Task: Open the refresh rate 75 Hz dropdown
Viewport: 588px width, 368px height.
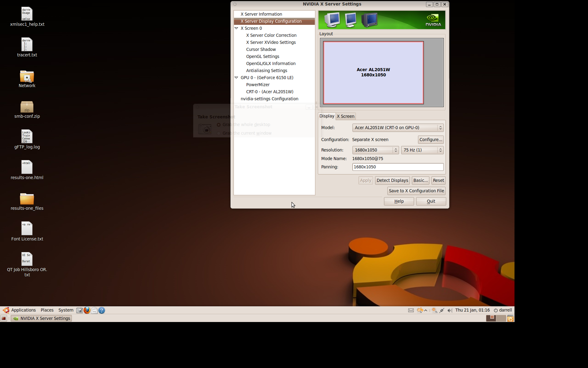Action: (422, 150)
